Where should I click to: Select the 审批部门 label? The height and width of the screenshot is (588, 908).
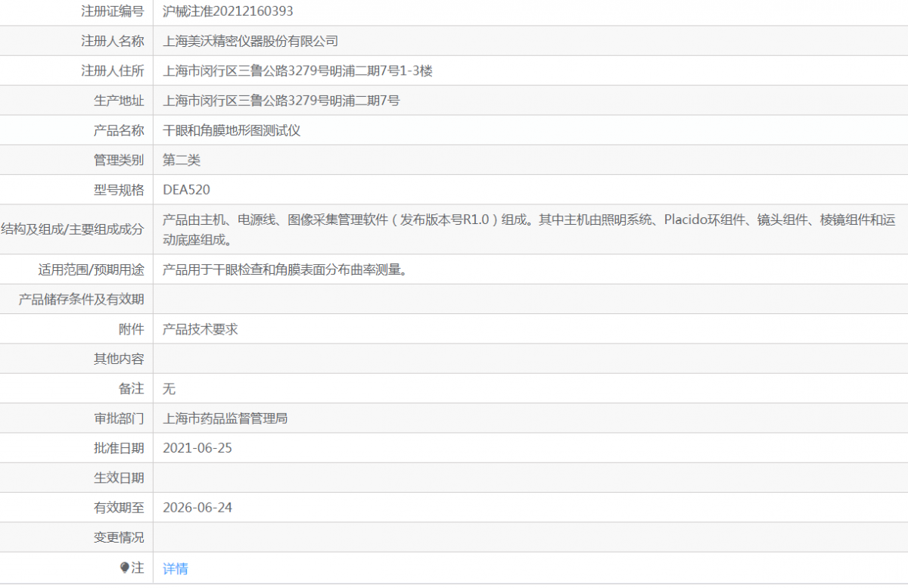(x=119, y=418)
